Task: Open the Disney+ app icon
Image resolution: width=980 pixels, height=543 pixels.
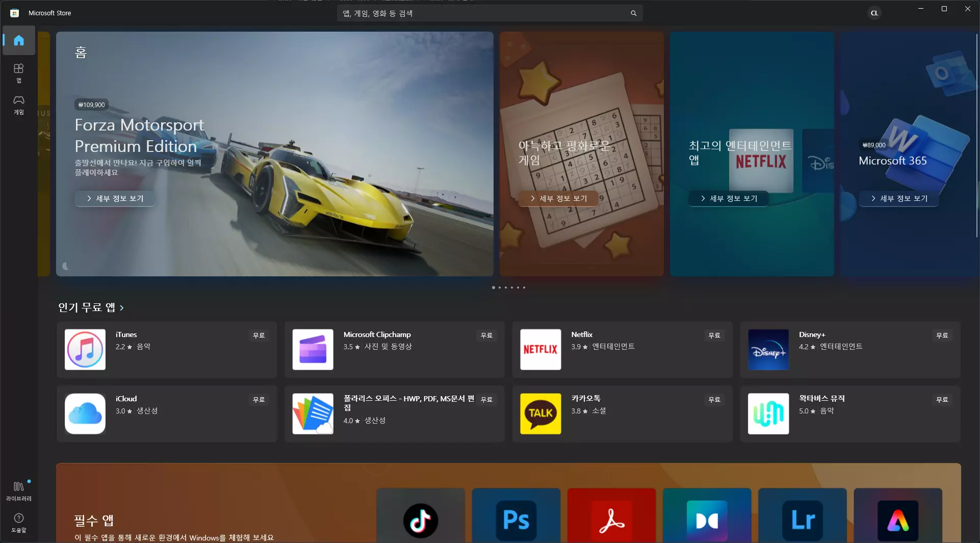Action: [768, 349]
